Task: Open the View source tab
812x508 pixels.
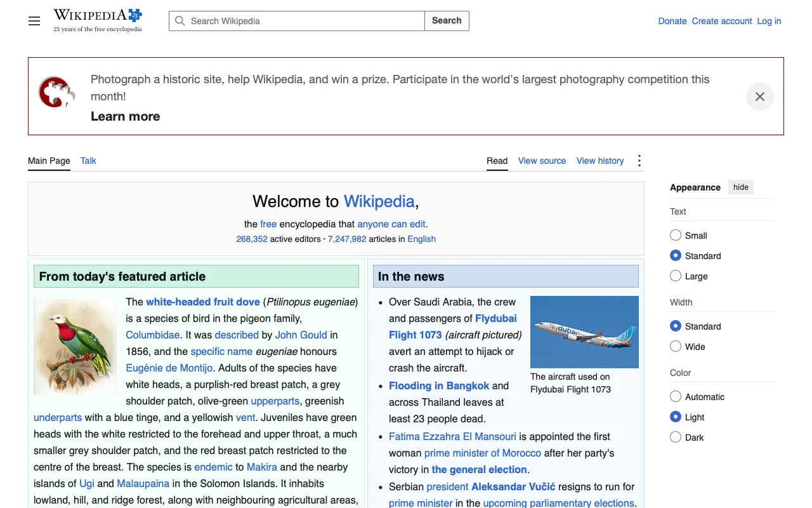Action: 542,161
